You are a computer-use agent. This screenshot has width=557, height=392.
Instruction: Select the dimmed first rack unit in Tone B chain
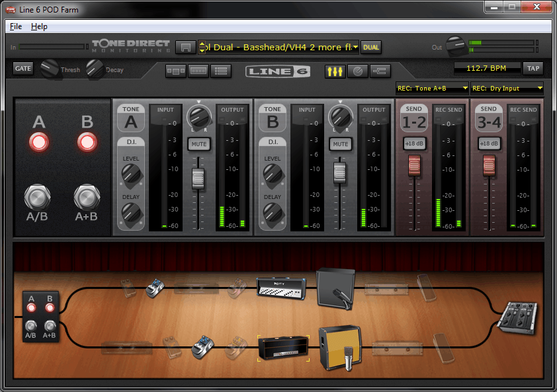pos(127,348)
